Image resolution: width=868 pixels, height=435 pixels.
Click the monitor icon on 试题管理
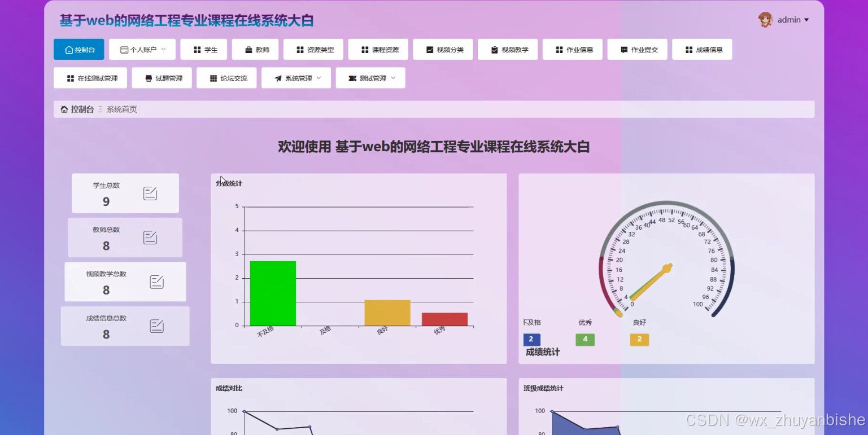coord(149,78)
